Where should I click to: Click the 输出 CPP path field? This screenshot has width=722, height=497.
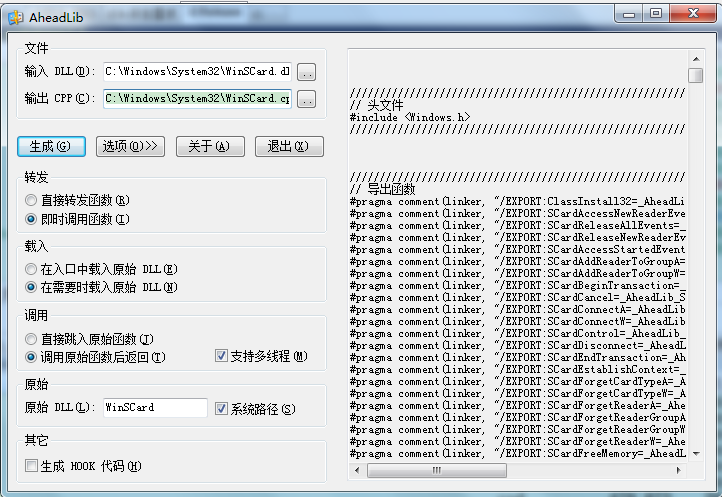tap(197, 99)
